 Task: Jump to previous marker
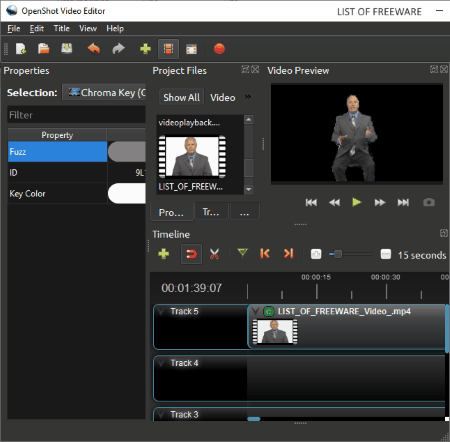pyautogui.click(x=265, y=253)
